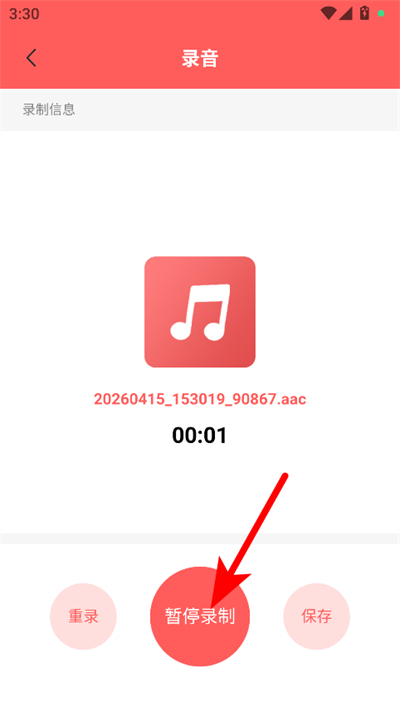Tap the back arrow in the header
Viewport: 400px width, 711px height.
tap(31, 58)
